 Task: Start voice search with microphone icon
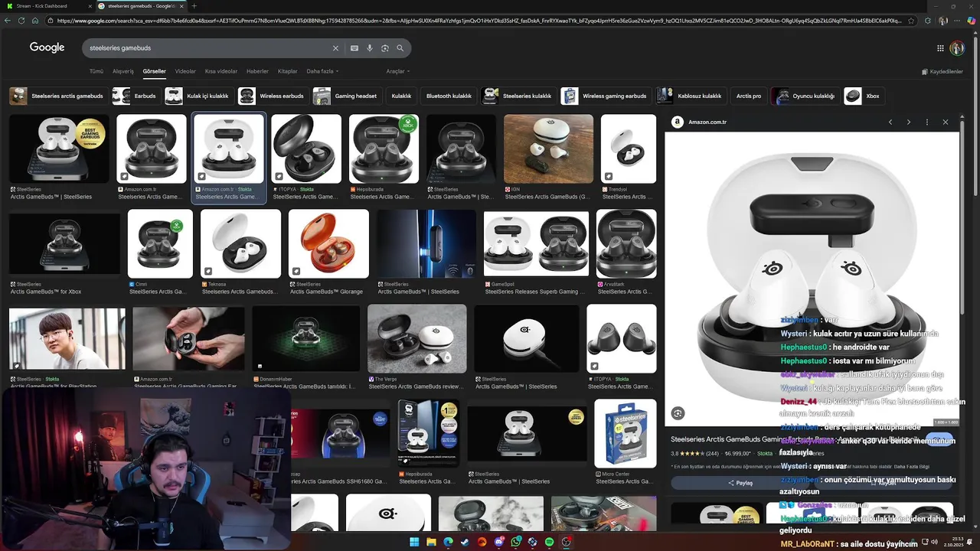tap(370, 48)
